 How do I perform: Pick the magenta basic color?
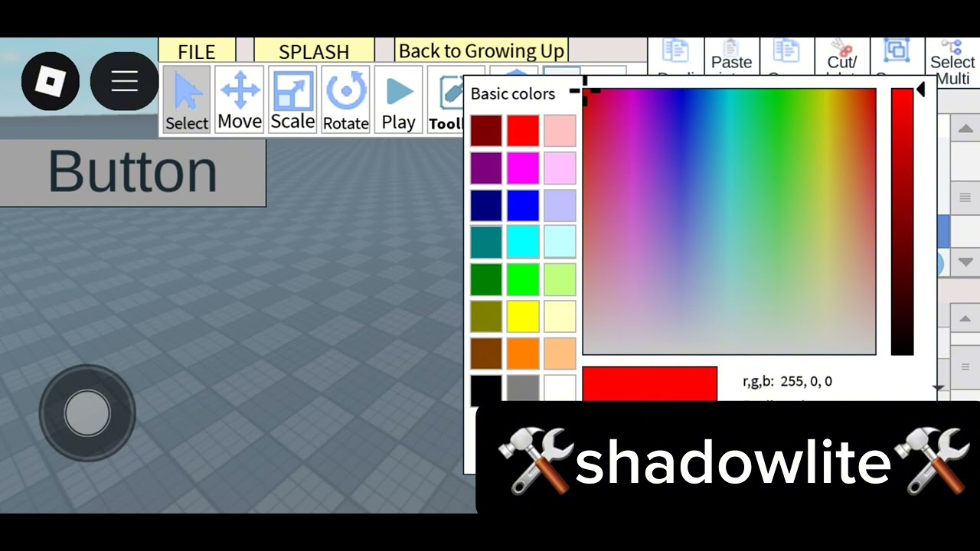[523, 168]
